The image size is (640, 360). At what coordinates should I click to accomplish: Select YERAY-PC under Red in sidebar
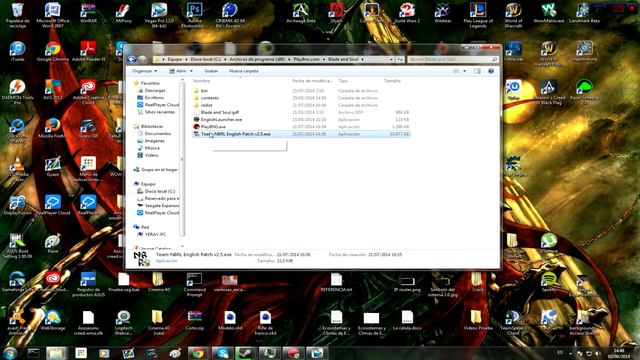coord(155,235)
